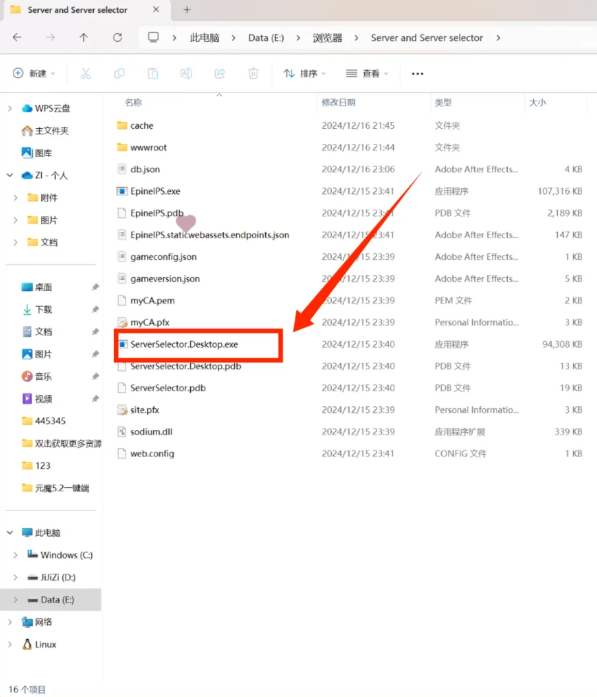Select the myCA.pfx certificate file

149,322
